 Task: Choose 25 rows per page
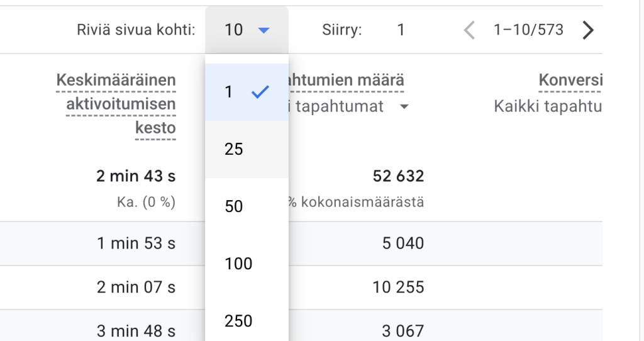(234, 149)
